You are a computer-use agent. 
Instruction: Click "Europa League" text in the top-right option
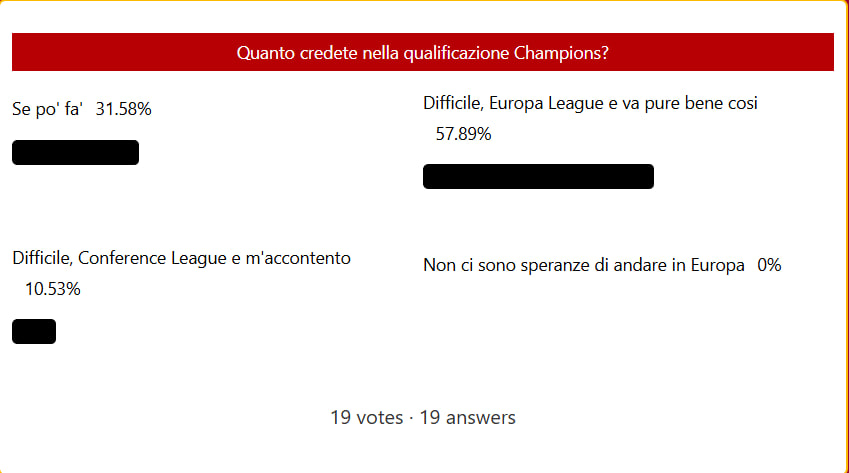[x=546, y=103]
